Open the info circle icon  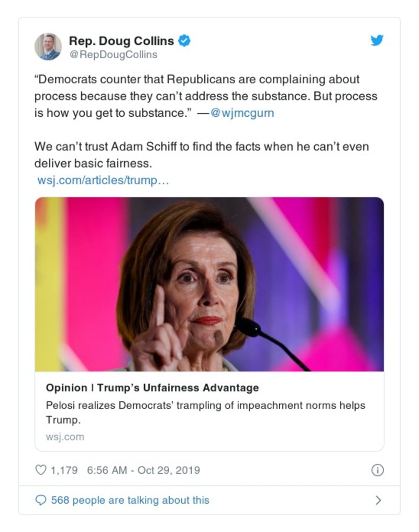[x=377, y=470]
